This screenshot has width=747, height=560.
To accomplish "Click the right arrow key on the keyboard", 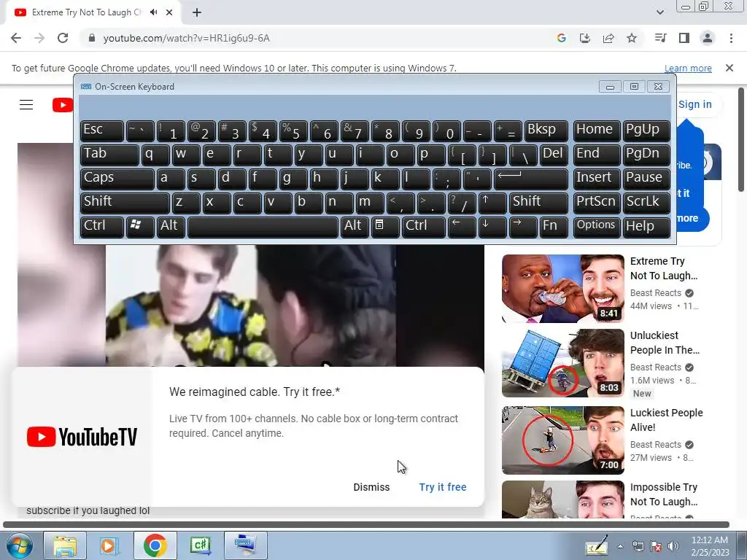I will click(x=523, y=227).
